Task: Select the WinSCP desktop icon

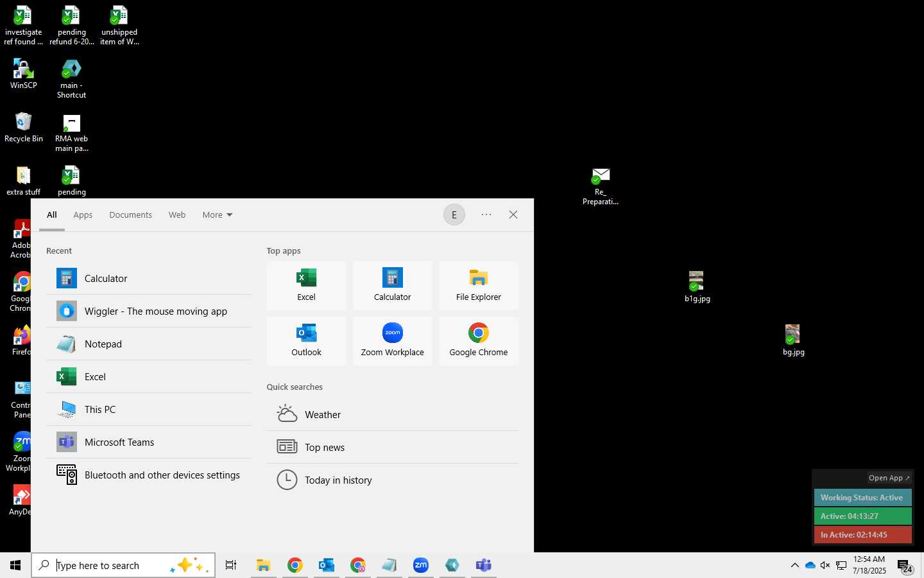Action: (x=24, y=74)
